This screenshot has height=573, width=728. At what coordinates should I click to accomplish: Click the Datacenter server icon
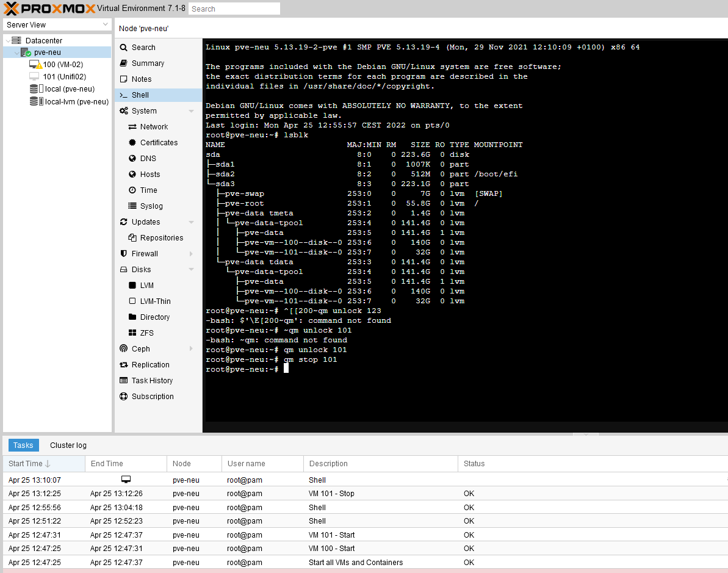click(16, 40)
